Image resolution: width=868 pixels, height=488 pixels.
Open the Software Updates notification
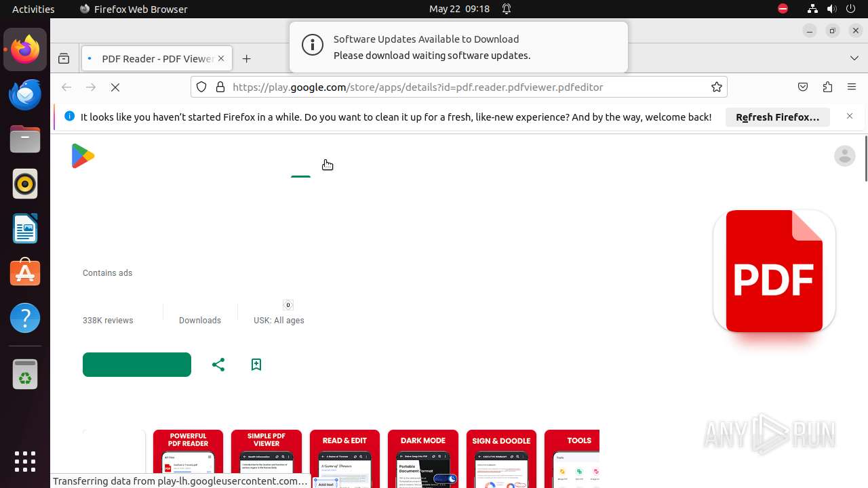458,47
